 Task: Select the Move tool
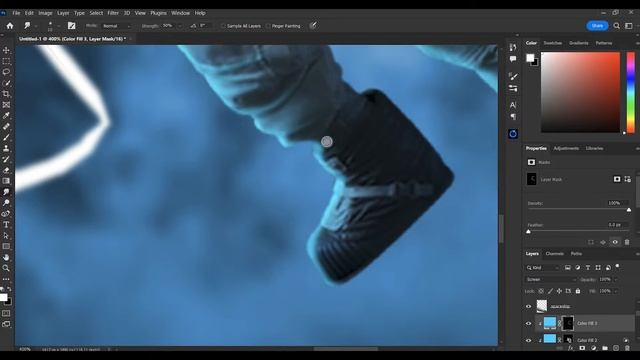pyautogui.click(x=6, y=50)
